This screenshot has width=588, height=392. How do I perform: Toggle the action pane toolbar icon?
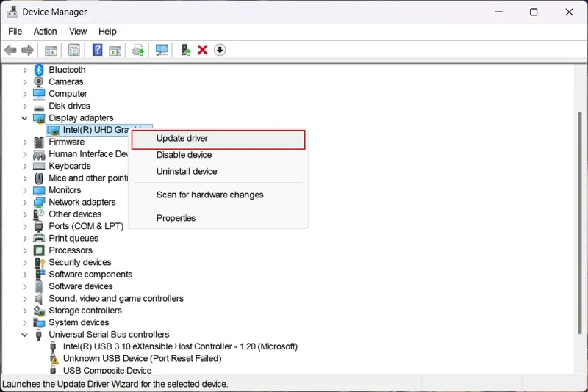click(x=115, y=50)
